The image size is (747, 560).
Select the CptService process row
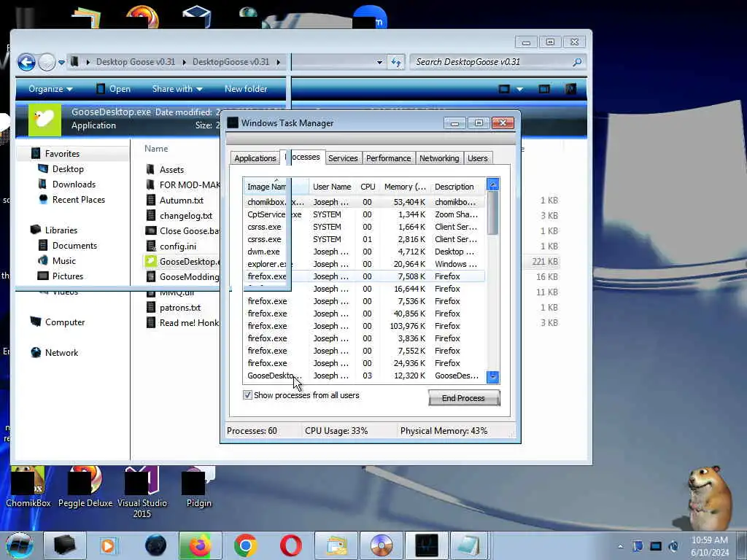click(364, 214)
